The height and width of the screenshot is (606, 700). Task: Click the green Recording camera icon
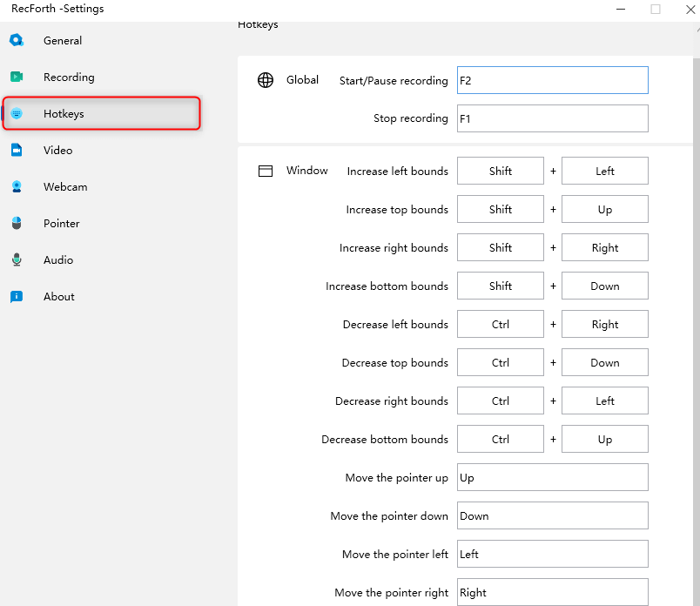17,77
